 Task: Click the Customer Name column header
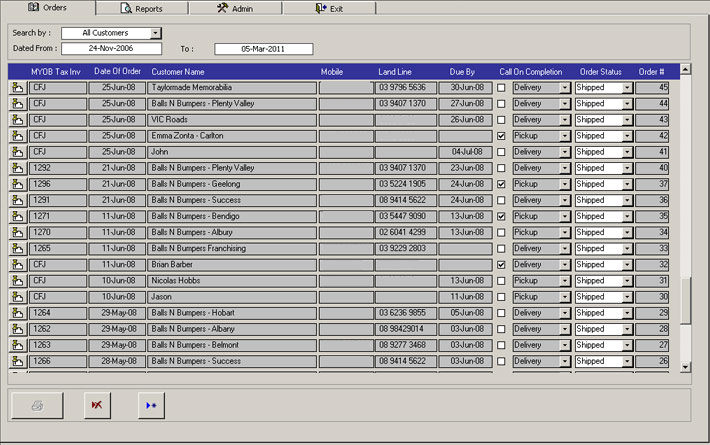pos(178,72)
